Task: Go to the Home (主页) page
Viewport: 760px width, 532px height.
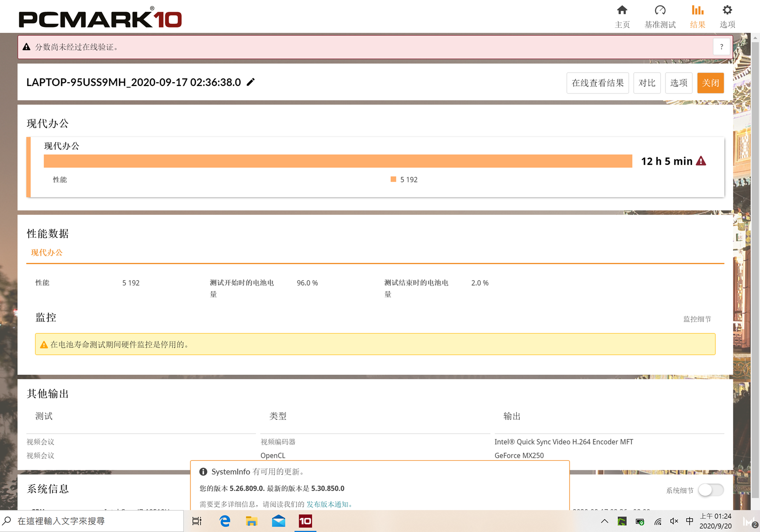Action: coord(622,17)
